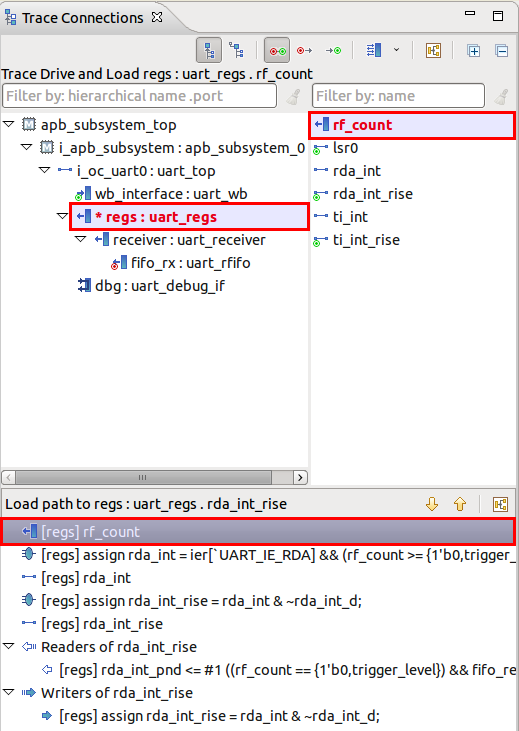
Task: Clear the name filter with broom icon
Action: click(502, 97)
